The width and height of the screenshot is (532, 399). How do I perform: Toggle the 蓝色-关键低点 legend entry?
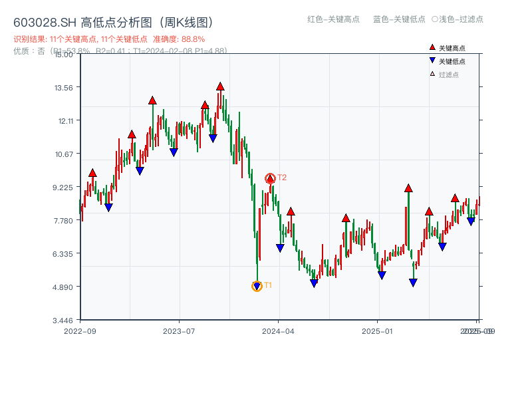click(x=398, y=20)
